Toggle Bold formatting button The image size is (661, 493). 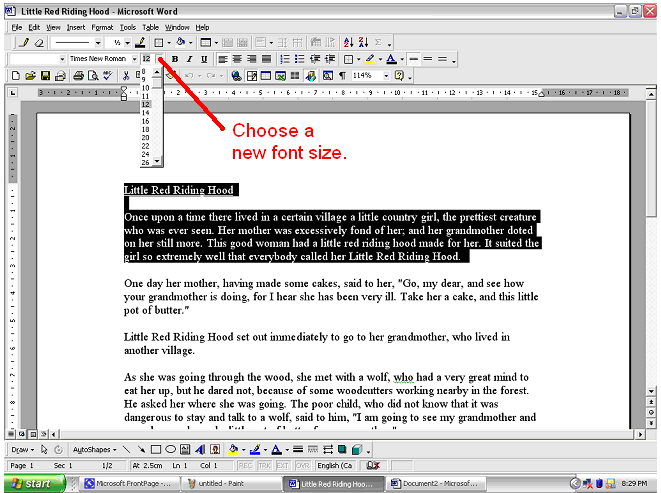click(174, 59)
